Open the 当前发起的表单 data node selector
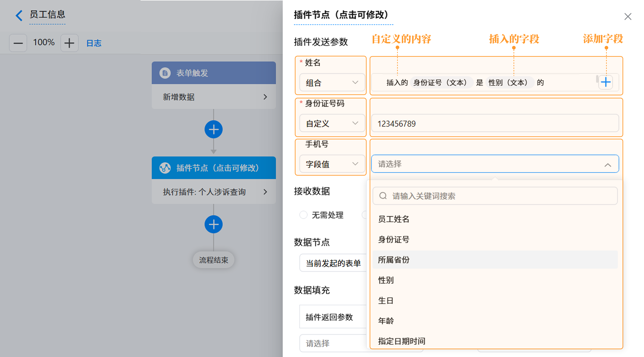Viewport: 644px width, 357px height. coord(333,263)
